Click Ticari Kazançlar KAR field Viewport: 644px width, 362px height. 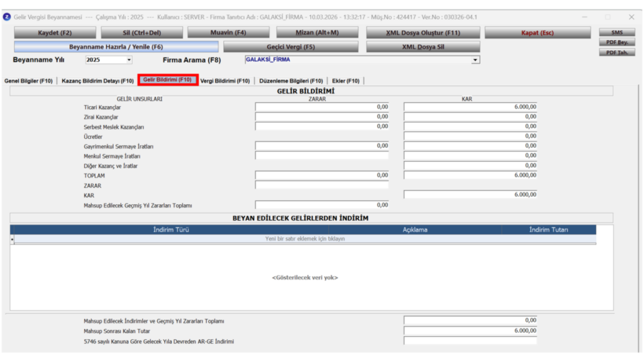tap(470, 107)
